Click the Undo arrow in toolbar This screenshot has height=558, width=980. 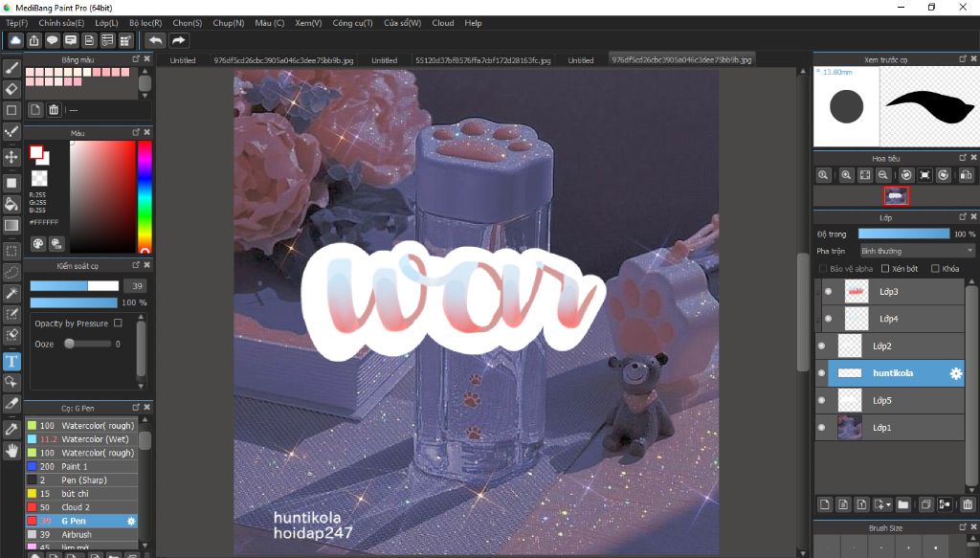pyautogui.click(x=155, y=40)
